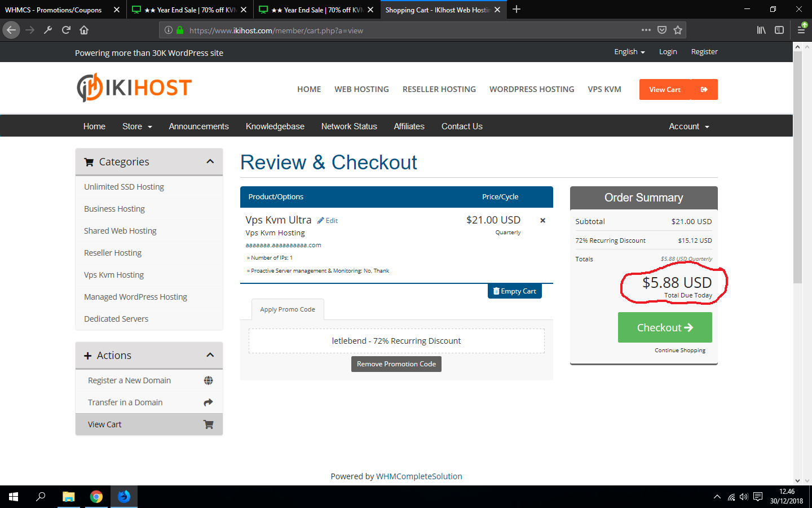This screenshot has height=508, width=812.
Task: Select Managed WordPress Hosting category
Action: click(x=135, y=297)
